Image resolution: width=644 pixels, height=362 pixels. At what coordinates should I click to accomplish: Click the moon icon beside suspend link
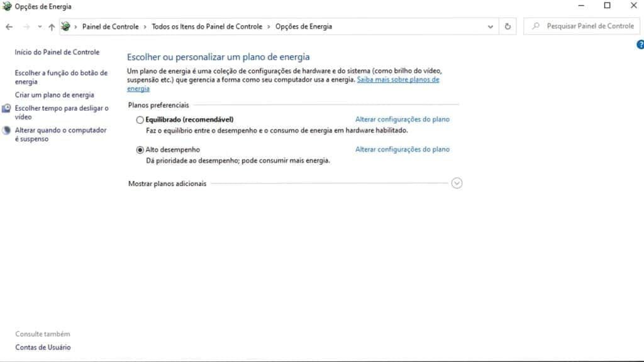pyautogui.click(x=6, y=131)
